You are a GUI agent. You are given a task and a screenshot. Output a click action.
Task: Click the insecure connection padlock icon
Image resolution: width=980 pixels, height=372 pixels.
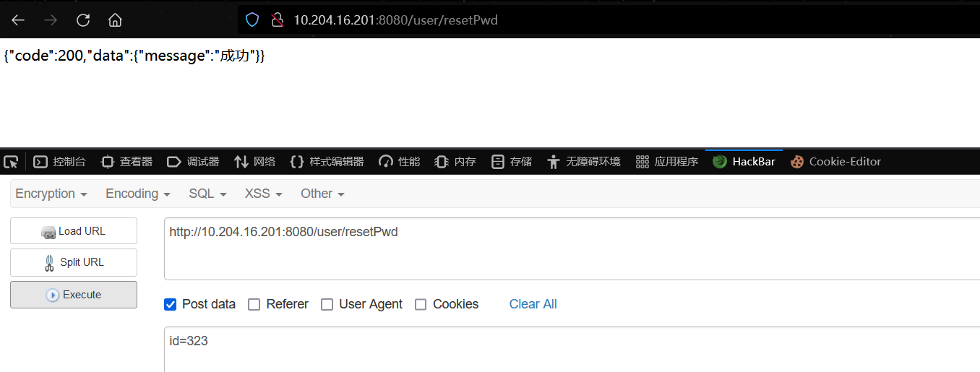pos(277,20)
